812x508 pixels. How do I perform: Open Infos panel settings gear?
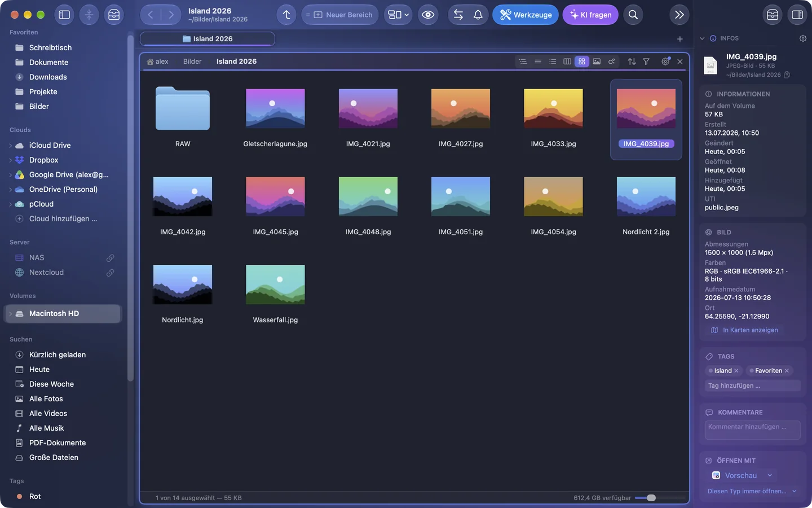click(x=803, y=38)
